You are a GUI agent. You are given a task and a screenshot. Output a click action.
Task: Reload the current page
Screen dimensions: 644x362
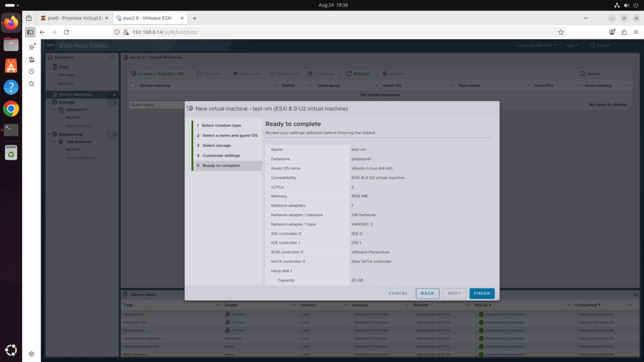click(x=66, y=32)
